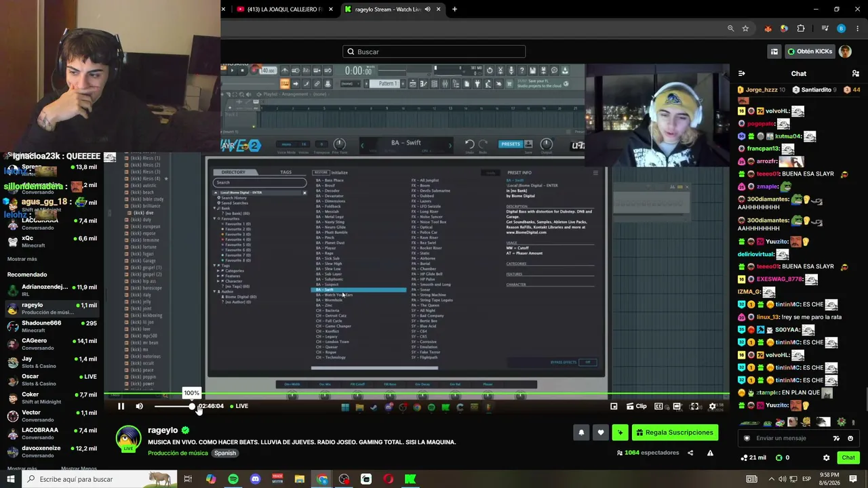Open Chrome profile B avatar
Image resolution: width=868 pixels, height=488 pixels.
point(842,28)
